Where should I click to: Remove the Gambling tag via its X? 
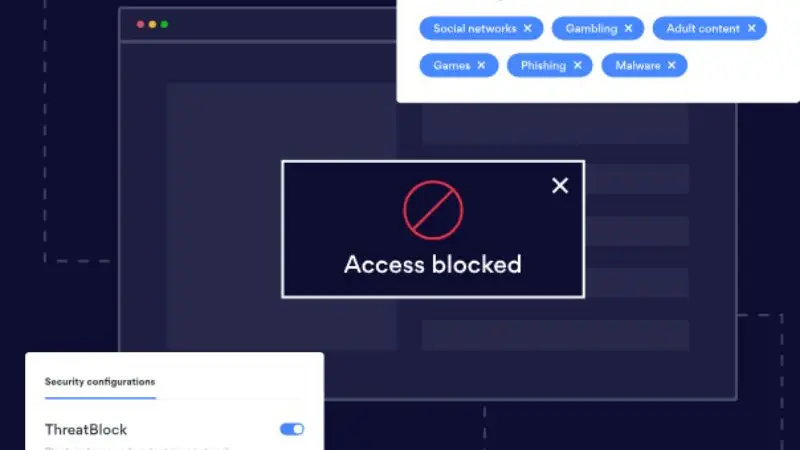pos(629,29)
